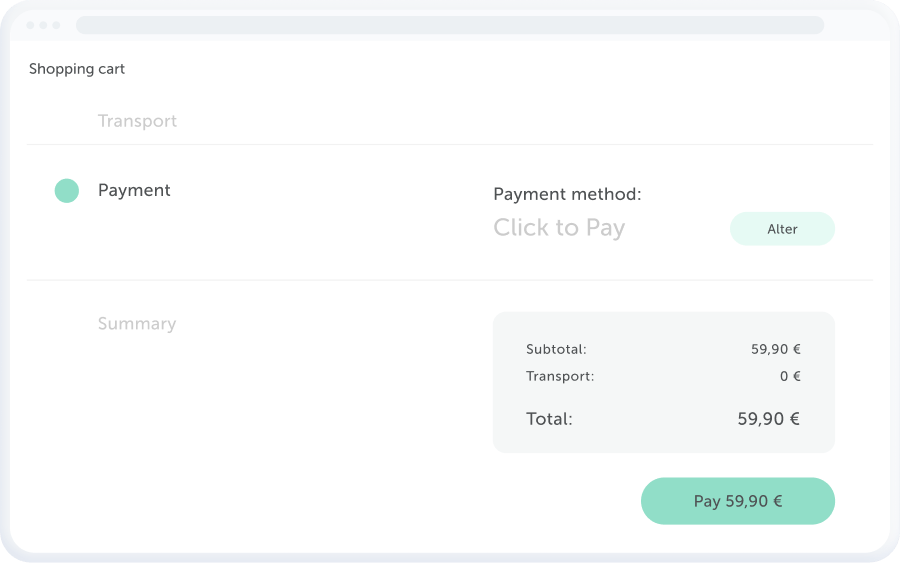The height and width of the screenshot is (563, 900).
Task: Click the green Payment step indicator circle
Action: tap(66, 191)
